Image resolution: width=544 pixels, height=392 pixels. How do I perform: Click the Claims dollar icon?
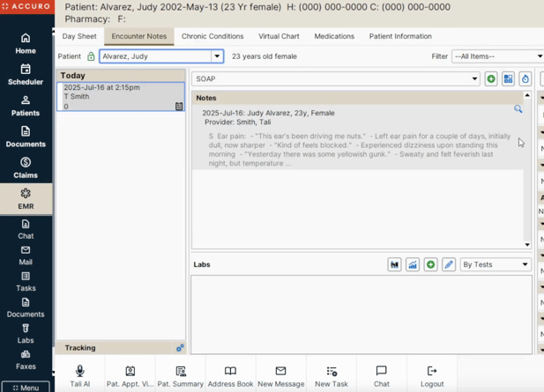click(x=26, y=167)
